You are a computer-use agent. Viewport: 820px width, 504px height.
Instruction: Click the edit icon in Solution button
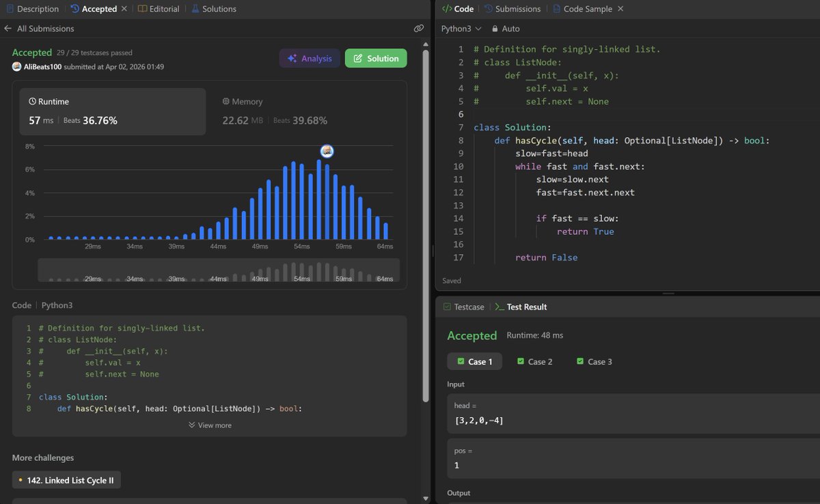357,58
